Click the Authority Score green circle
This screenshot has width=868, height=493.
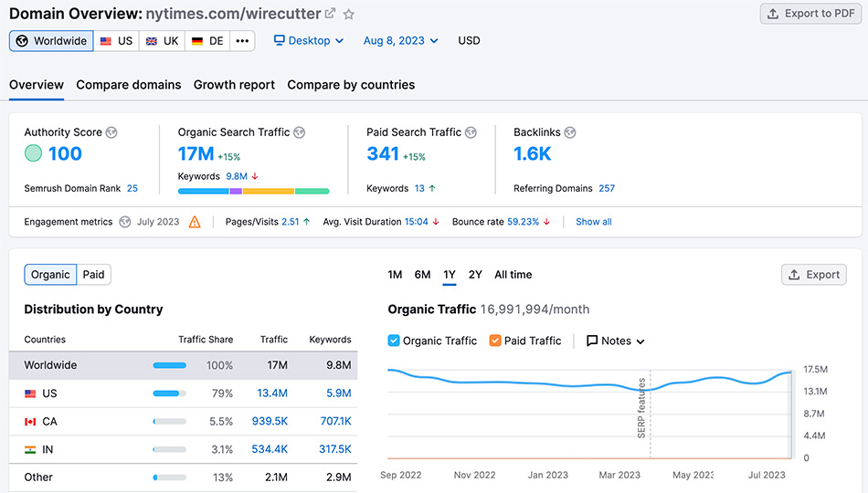(x=33, y=153)
